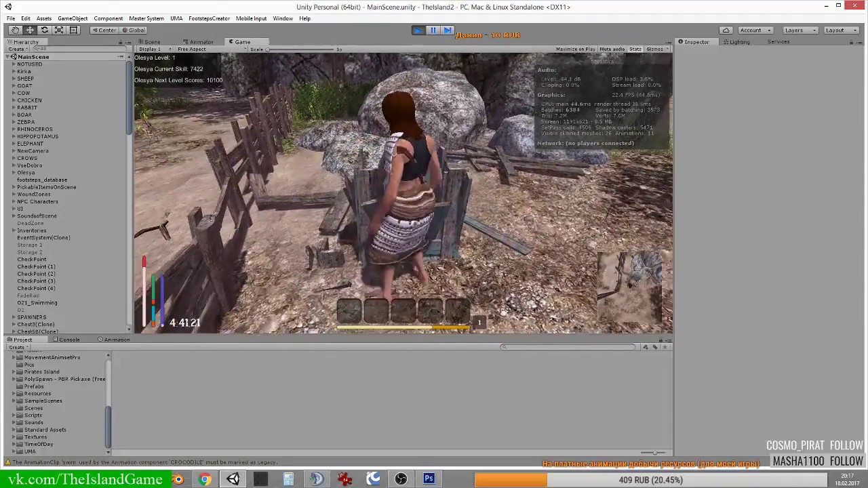868x488 pixels.
Task: Open the FootstepsCreator menu
Action: (209, 18)
